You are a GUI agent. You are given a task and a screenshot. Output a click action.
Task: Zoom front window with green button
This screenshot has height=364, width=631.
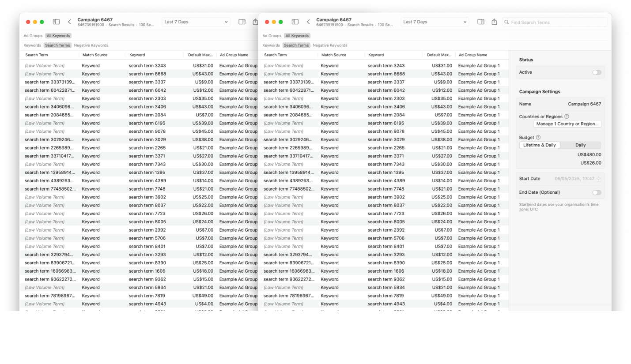pyautogui.click(x=280, y=22)
